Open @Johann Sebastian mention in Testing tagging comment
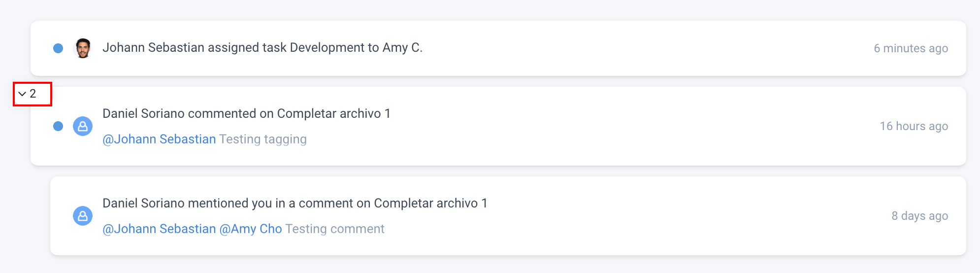Viewport: 980px width, 273px height. (x=159, y=139)
